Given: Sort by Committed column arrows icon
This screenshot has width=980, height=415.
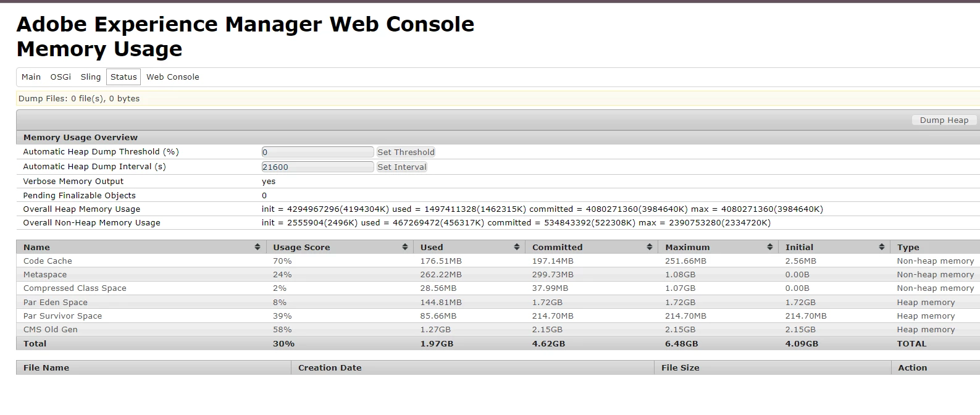Looking at the screenshot, I should (650, 247).
